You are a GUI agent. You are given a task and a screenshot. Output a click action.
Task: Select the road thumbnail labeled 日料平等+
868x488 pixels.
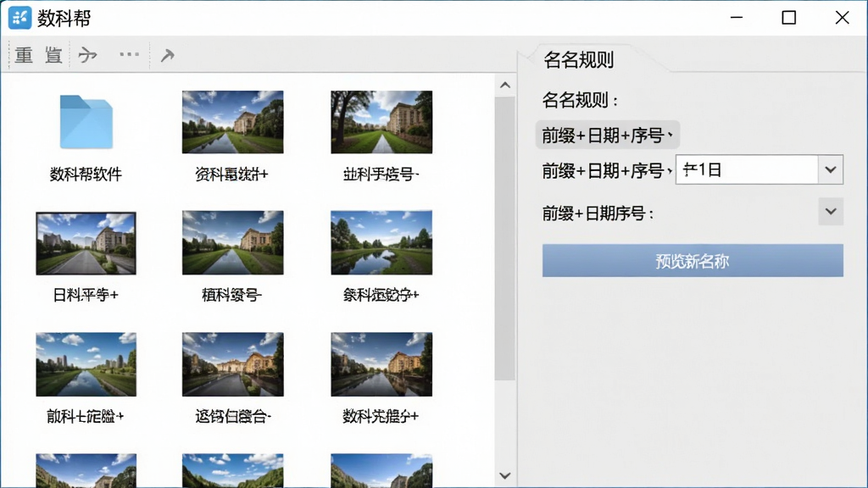[86, 243]
